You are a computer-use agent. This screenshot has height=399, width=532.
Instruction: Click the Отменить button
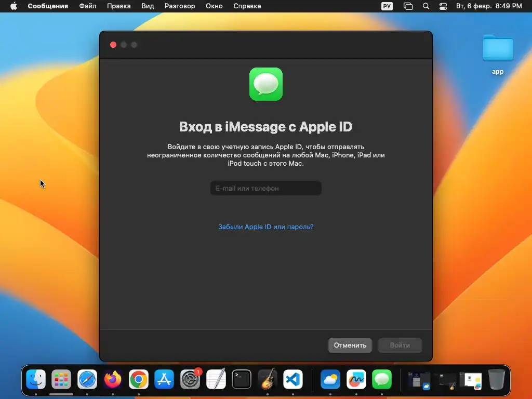pyautogui.click(x=350, y=345)
